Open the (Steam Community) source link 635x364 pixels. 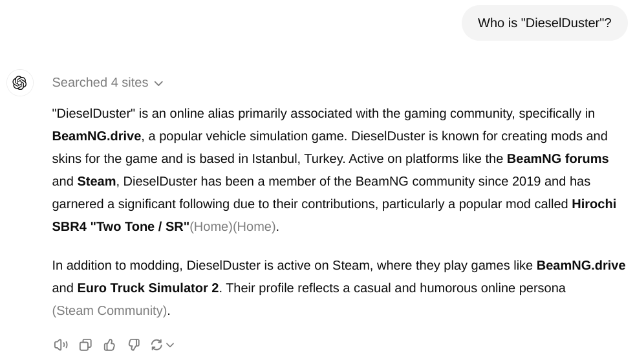tap(110, 311)
